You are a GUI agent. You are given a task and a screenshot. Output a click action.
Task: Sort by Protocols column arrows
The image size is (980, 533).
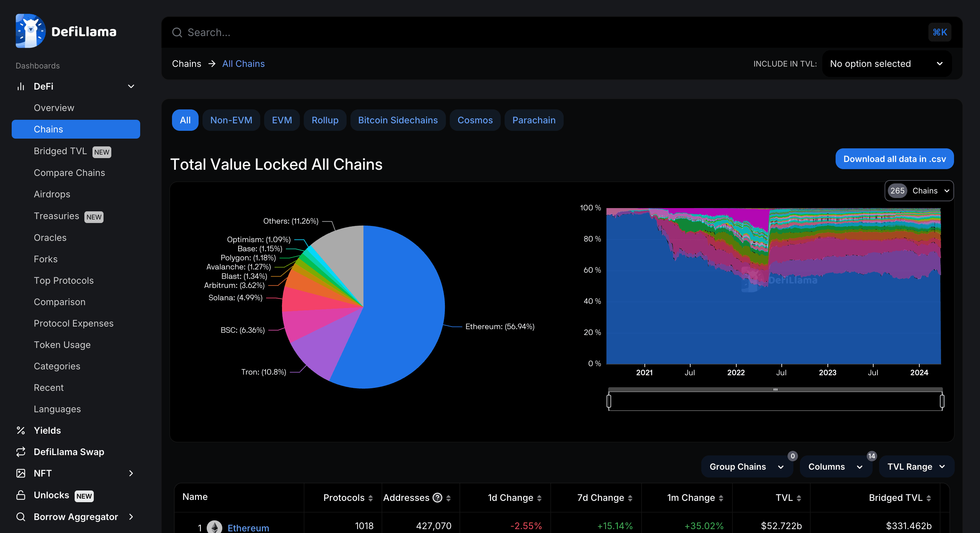point(371,498)
